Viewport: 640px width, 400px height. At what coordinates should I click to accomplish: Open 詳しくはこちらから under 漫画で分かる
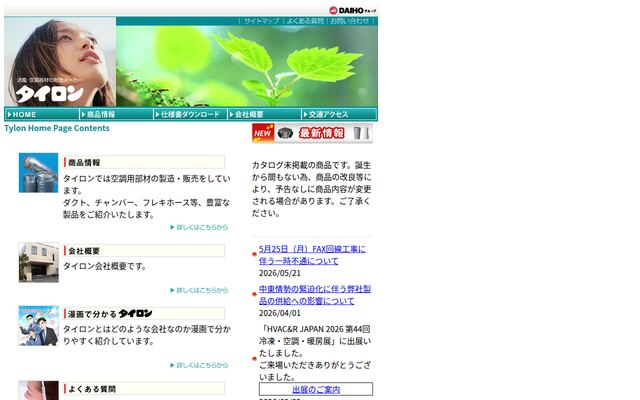(x=199, y=365)
